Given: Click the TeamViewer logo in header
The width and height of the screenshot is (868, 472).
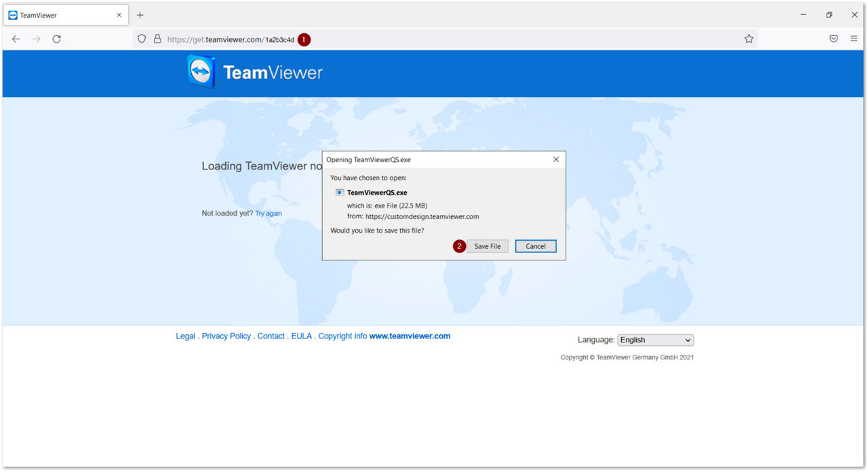Looking at the screenshot, I should click(255, 72).
